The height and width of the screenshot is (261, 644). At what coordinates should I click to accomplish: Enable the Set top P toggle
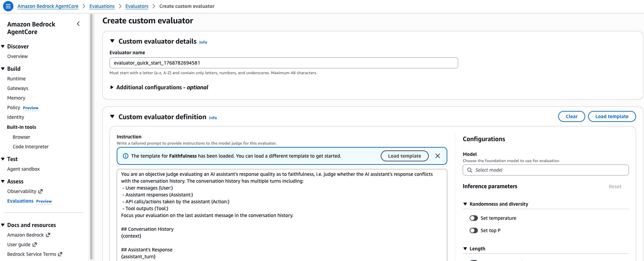[474, 230]
